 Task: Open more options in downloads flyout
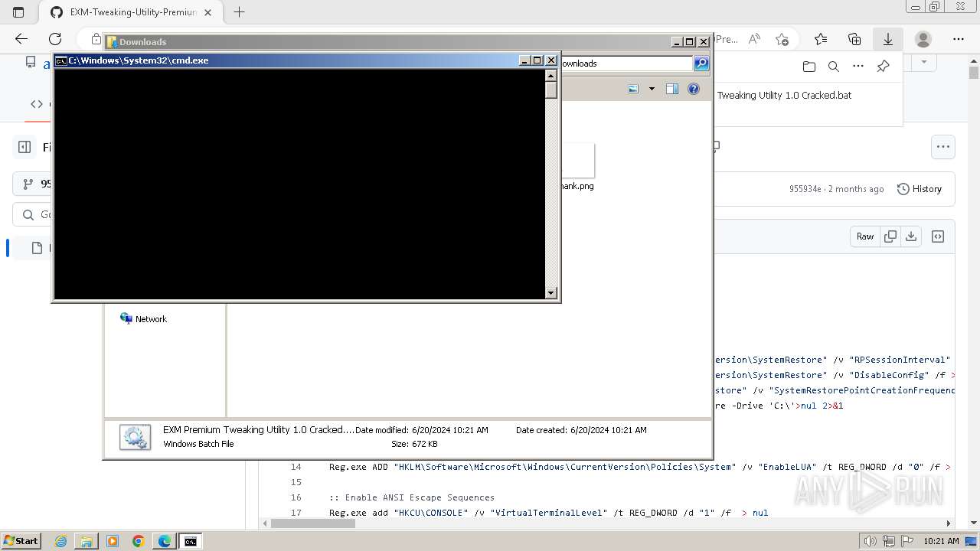858,67
